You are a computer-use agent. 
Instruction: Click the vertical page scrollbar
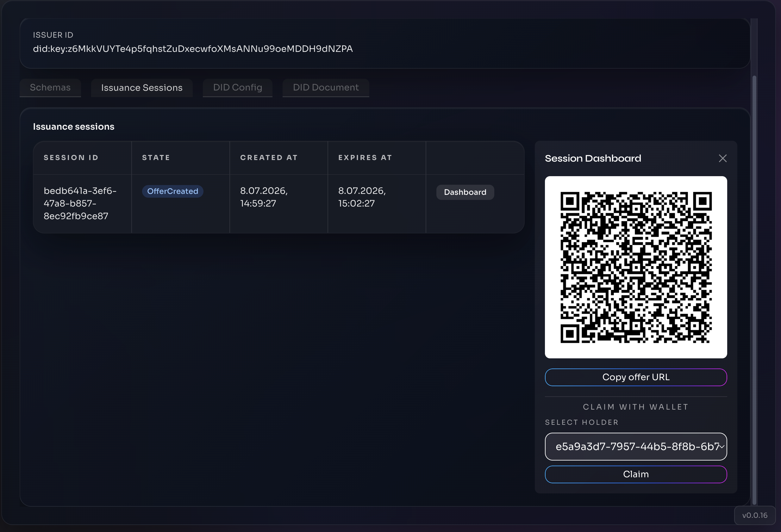click(x=754, y=289)
